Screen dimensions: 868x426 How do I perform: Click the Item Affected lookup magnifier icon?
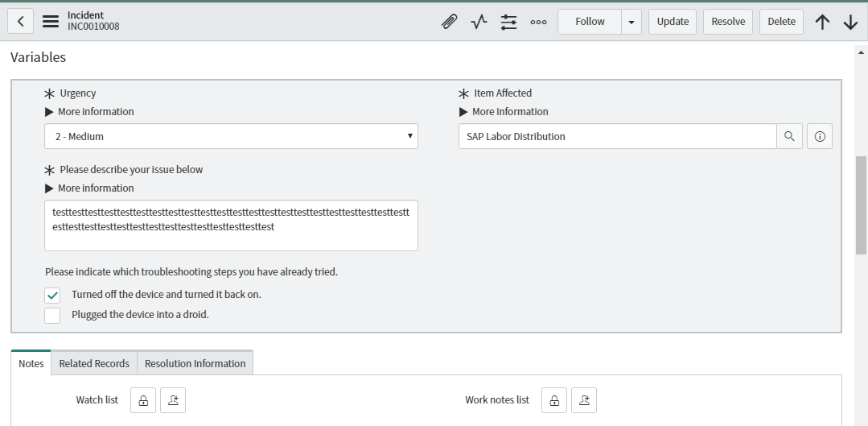pos(789,136)
